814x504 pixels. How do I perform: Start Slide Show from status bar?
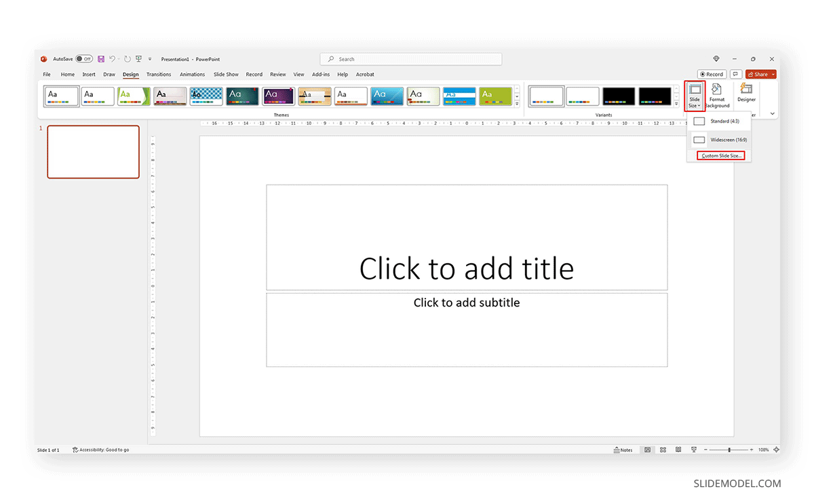click(693, 450)
